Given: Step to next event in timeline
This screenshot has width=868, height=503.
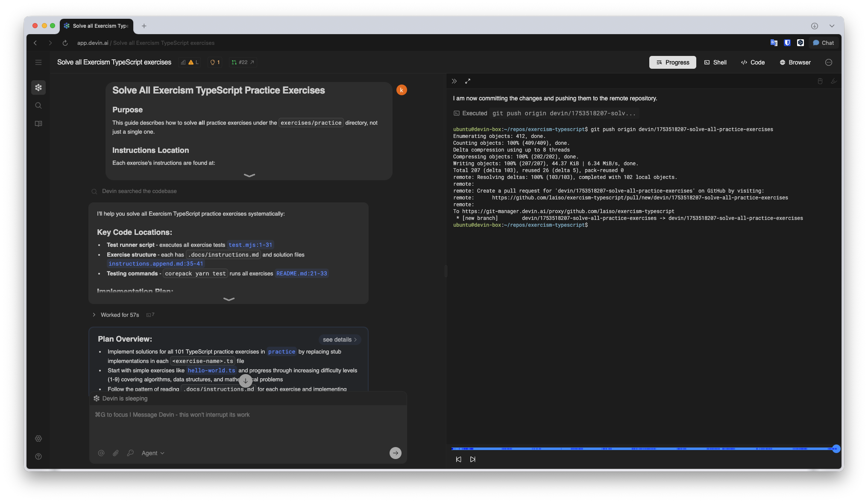Looking at the screenshot, I should point(473,459).
